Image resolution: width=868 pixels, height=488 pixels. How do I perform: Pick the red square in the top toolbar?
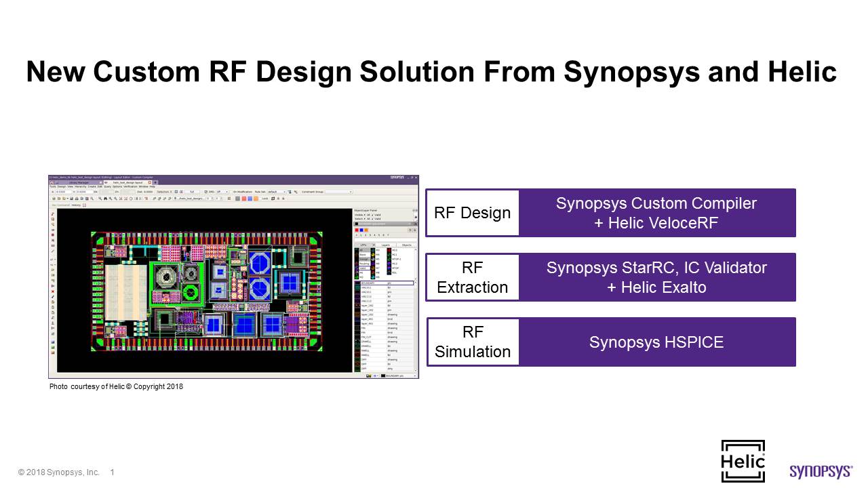coord(244,199)
